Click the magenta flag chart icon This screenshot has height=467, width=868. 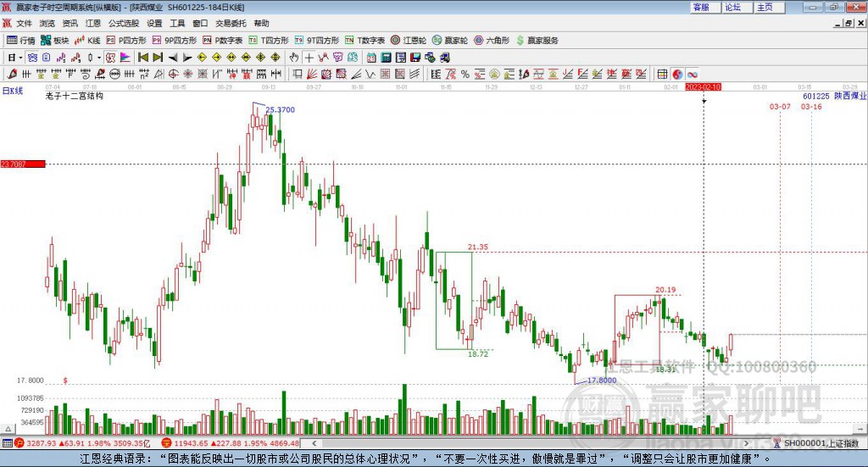coord(125,58)
